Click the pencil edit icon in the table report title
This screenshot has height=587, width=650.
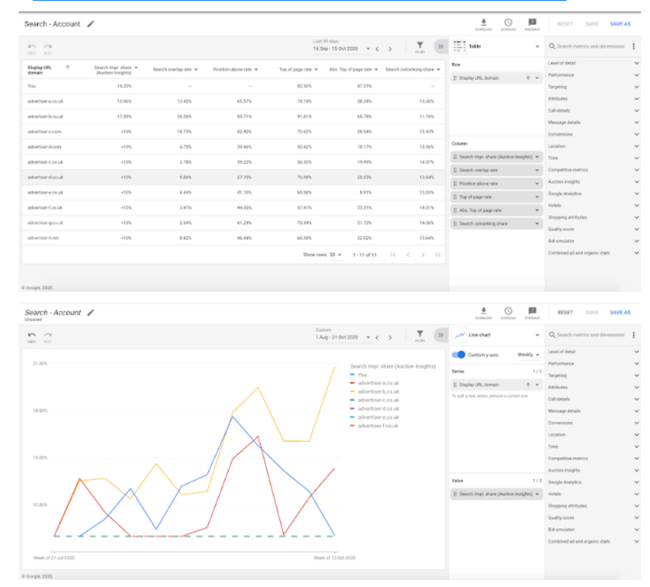pyautogui.click(x=91, y=23)
